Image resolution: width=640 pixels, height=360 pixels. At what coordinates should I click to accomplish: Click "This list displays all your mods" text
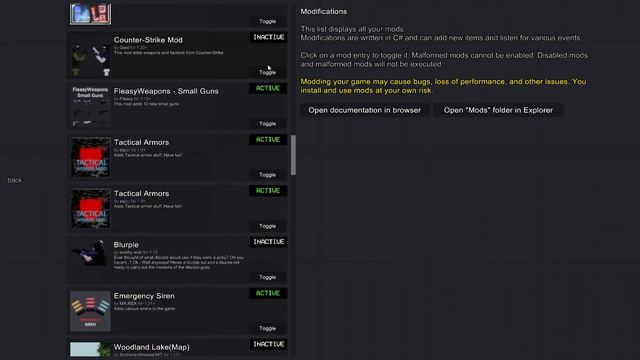(x=353, y=29)
